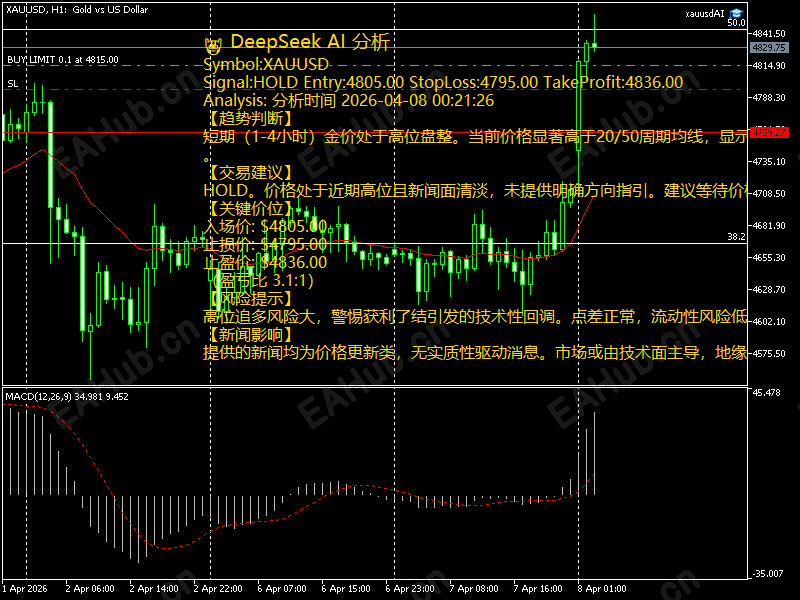Viewport: 800px width, 600px height.
Task: Click the 4814.90 price scale value
Action: coord(769,65)
